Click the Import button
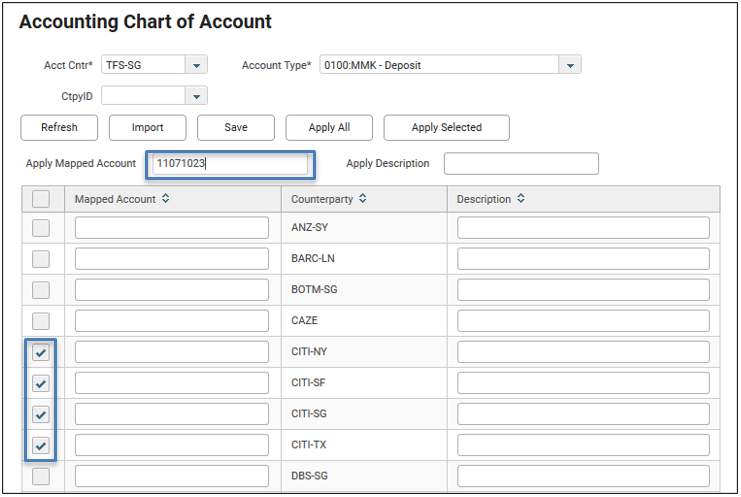The width and height of the screenshot is (741, 497). (147, 128)
